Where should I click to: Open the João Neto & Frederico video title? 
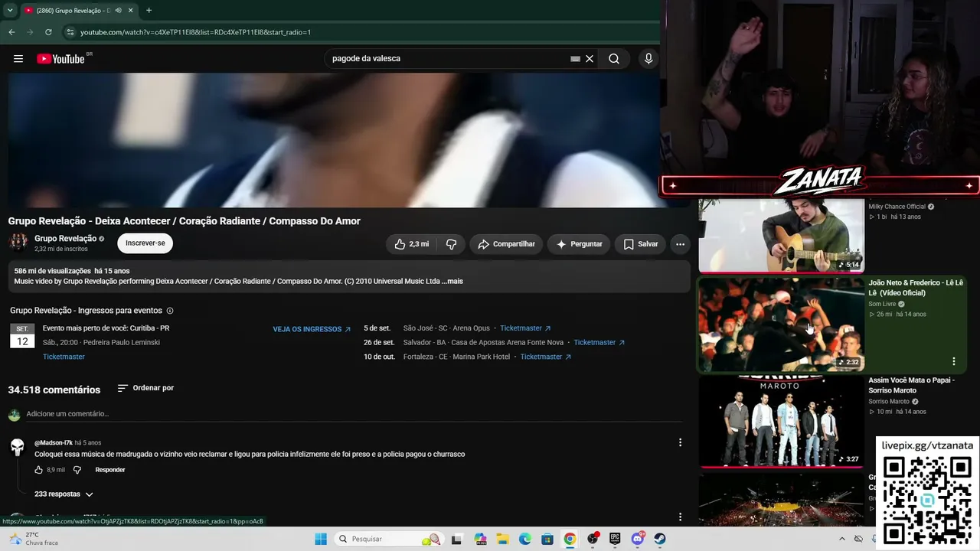click(916, 288)
